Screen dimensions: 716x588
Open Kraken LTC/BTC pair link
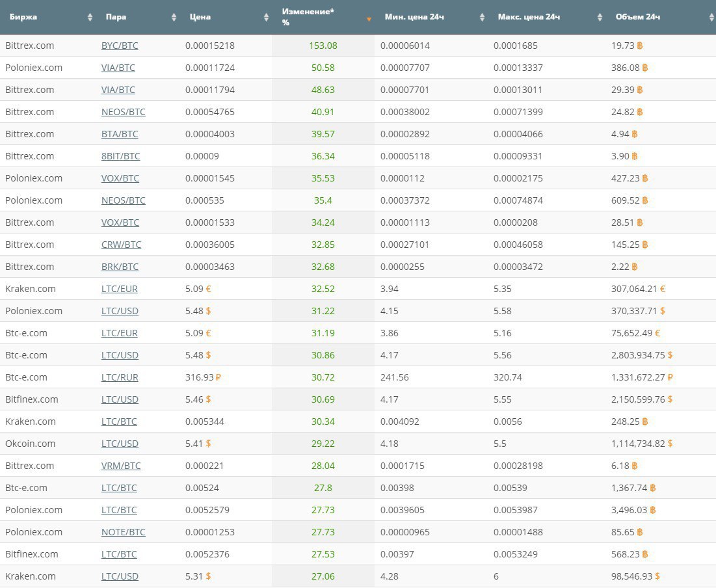[119, 421]
